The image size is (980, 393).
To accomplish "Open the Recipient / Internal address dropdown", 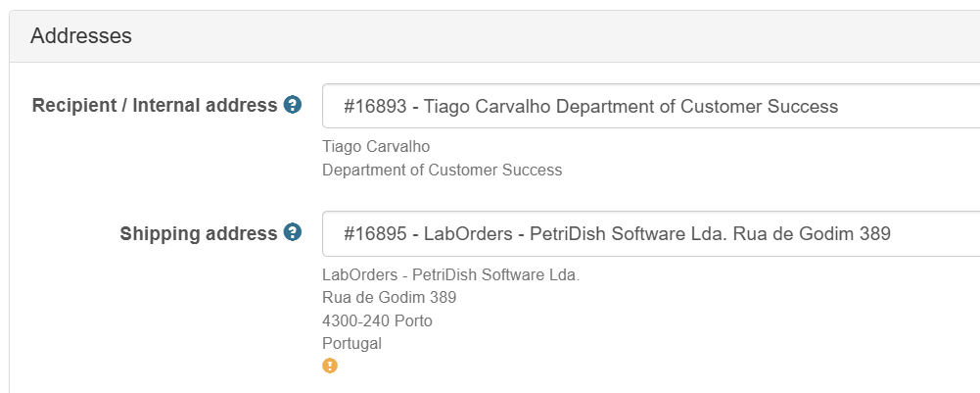I will 651,106.
